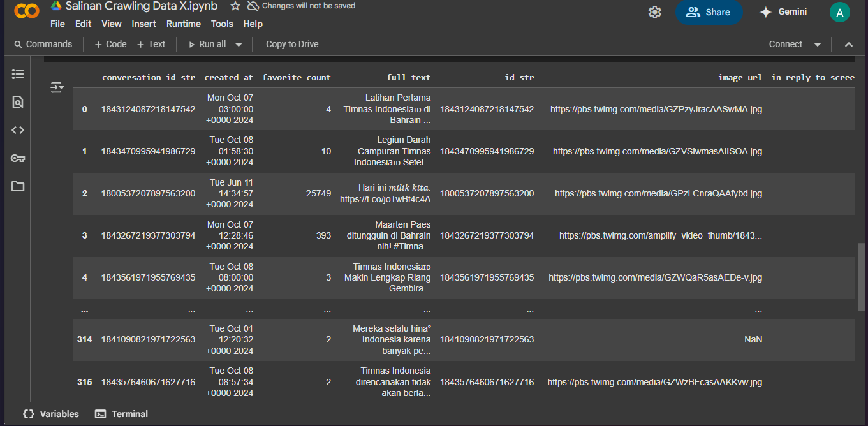Open the Table of contents sidebar icon
The width and height of the screenshot is (868, 426).
[x=18, y=74]
